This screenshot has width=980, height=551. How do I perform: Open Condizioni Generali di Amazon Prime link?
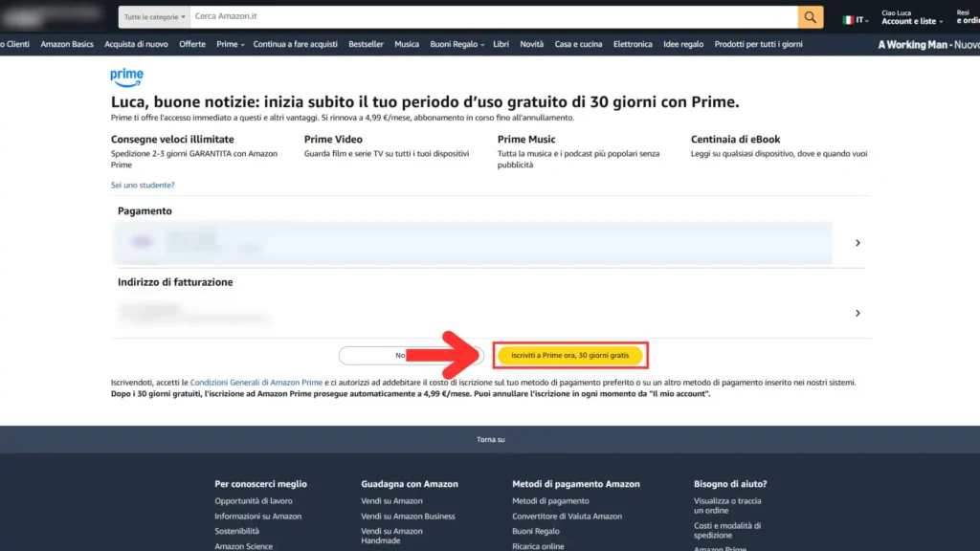(x=256, y=383)
